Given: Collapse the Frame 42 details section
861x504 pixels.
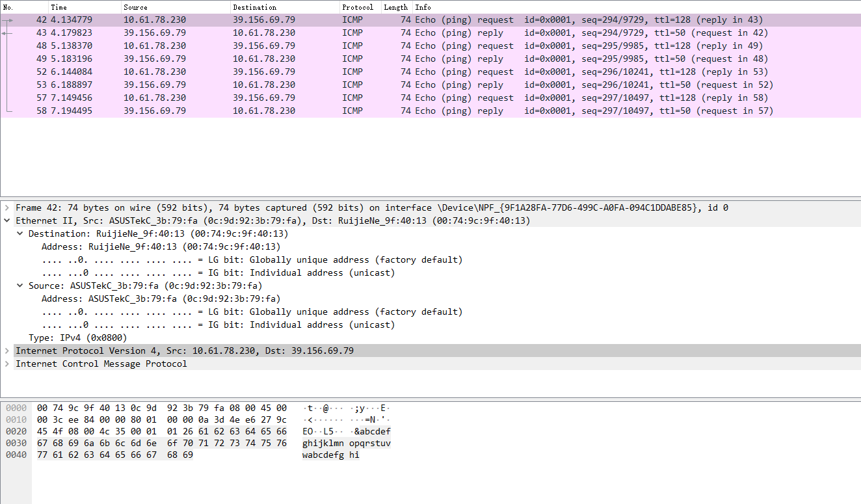Looking at the screenshot, I should [x=7, y=207].
